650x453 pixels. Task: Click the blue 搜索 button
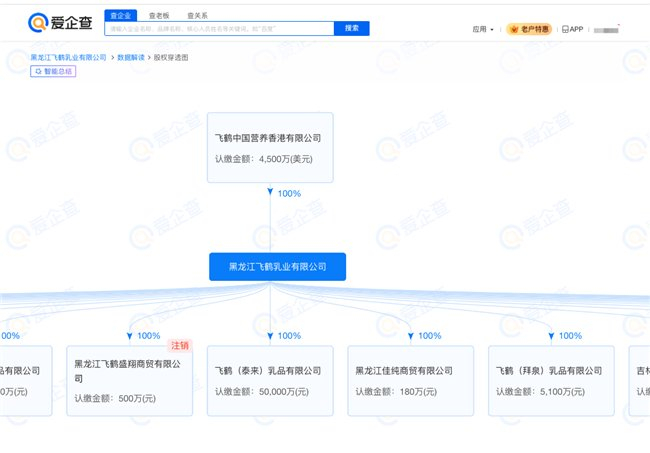(x=352, y=28)
